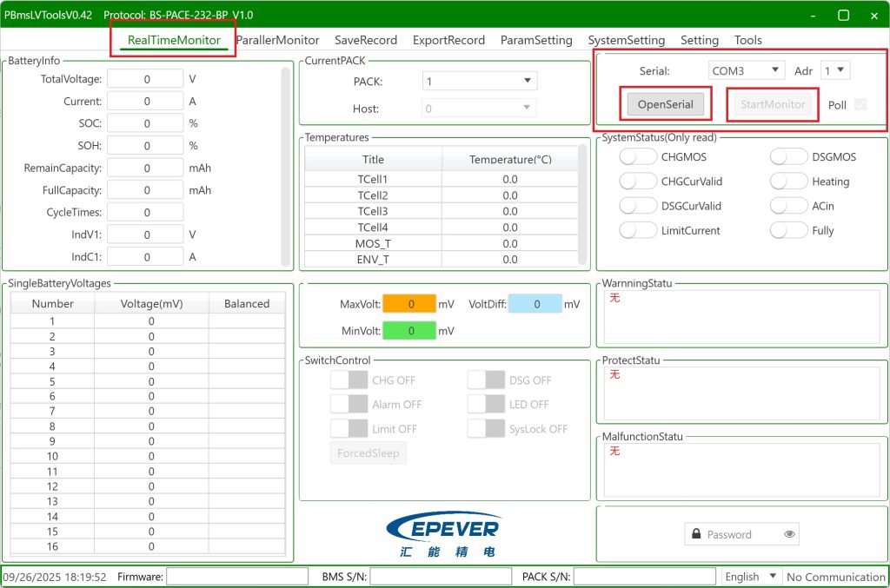The image size is (890, 588).
Task: Click the password eye icon
Action: pos(789,534)
